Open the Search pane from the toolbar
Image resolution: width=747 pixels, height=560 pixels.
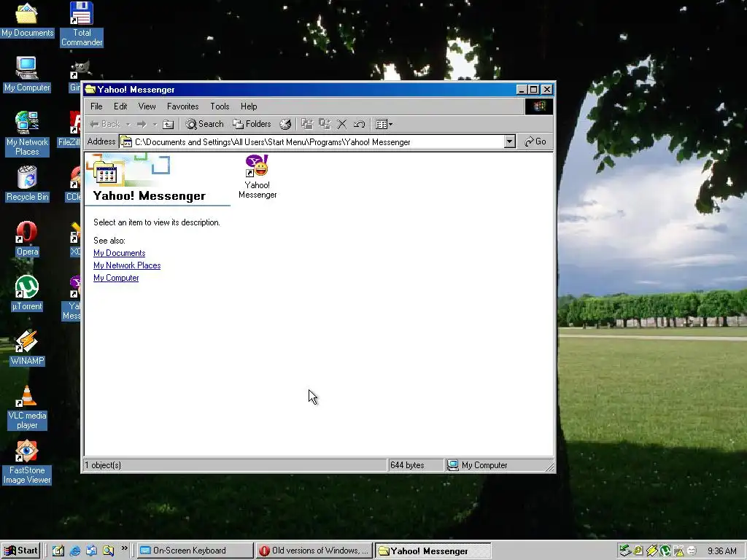coord(204,124)
